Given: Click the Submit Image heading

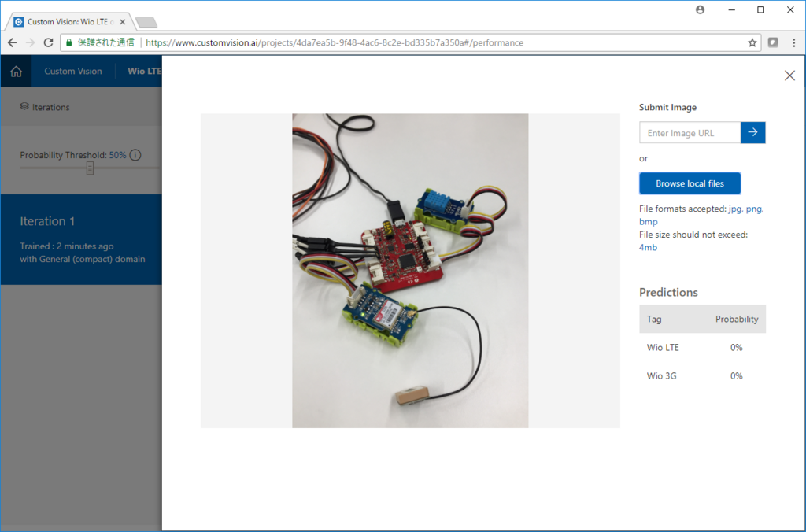Looking at the screenshot, I should [667, 107].
